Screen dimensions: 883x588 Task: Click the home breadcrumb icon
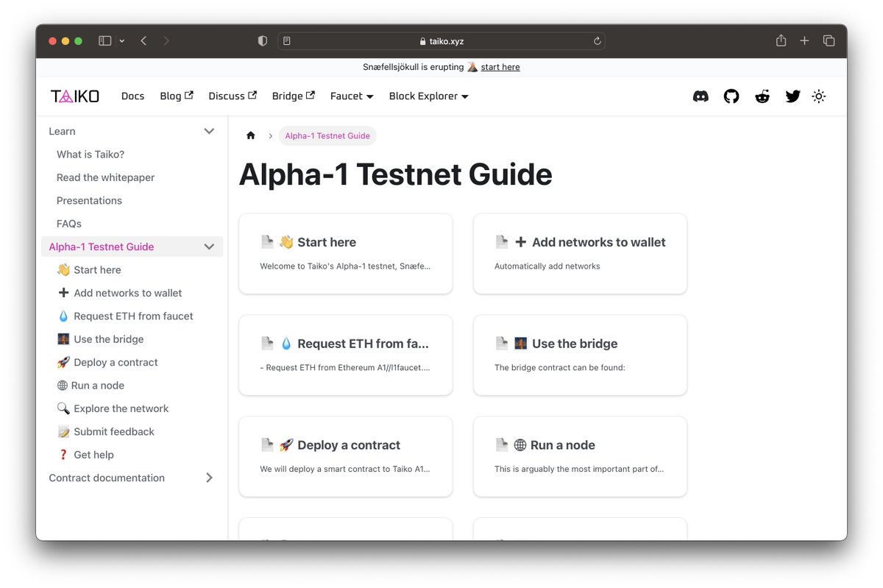click(x=251, y=135)
